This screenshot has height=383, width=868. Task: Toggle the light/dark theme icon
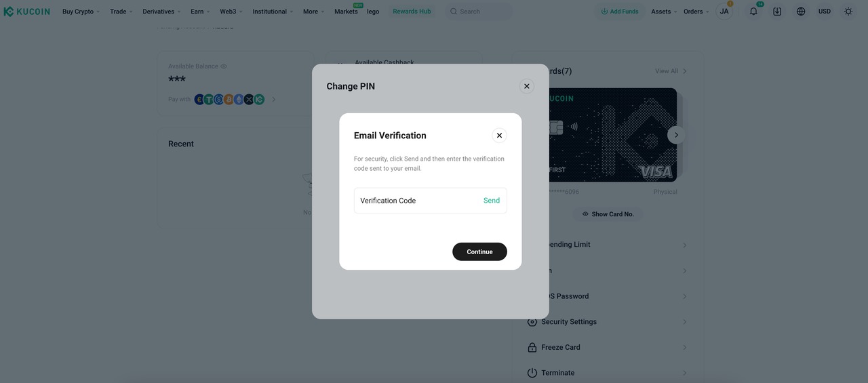pyautogui.click(x=848, y=12)
